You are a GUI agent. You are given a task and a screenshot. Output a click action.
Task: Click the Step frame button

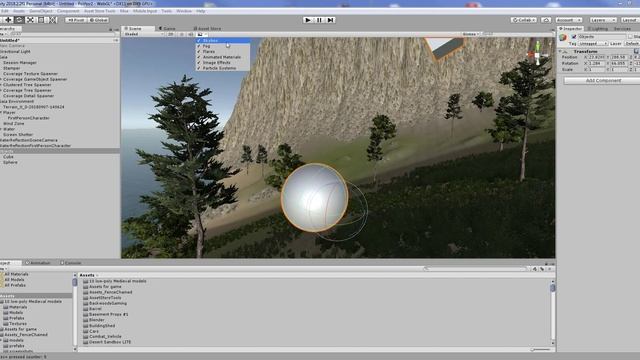[x=330, y=20]
